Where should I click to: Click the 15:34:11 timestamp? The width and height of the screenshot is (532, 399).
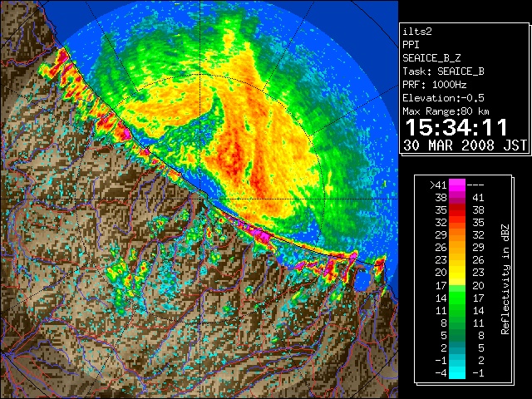point(456,127)
